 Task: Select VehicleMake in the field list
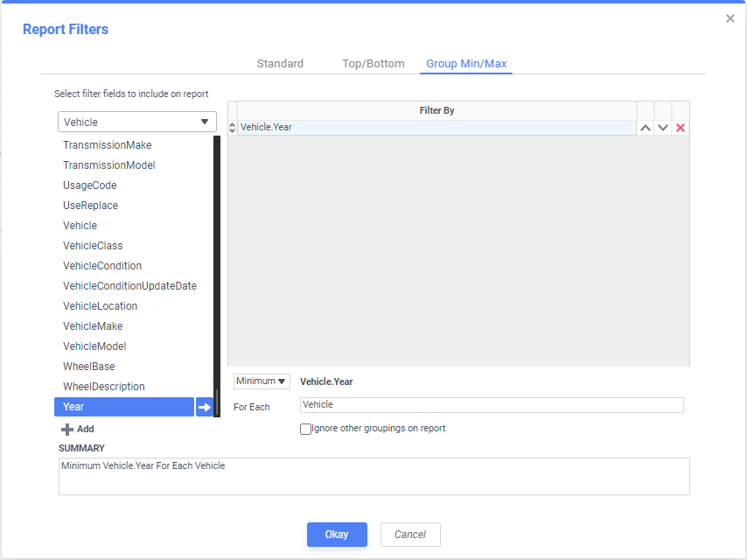(x=93, y=326)
